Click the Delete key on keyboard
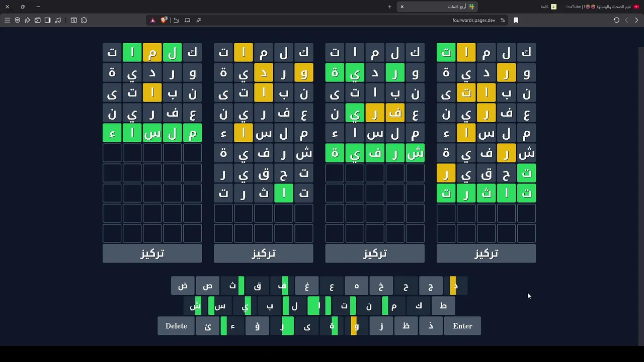The image size is (644, 362). point(176,326)
